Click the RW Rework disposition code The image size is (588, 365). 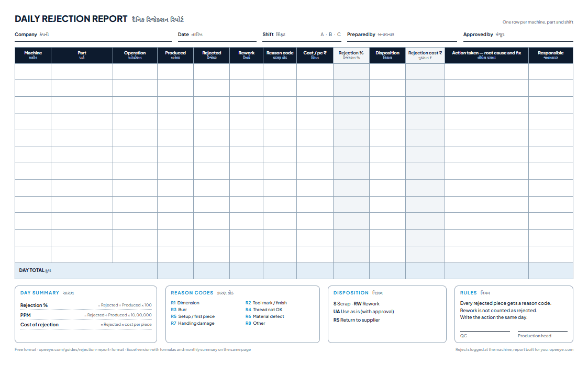point(367,304)
